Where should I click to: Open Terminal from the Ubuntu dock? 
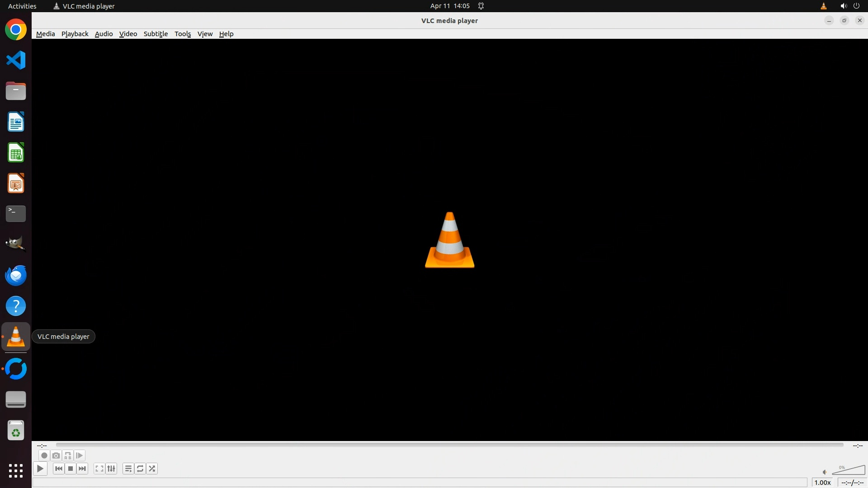point(16,214)
